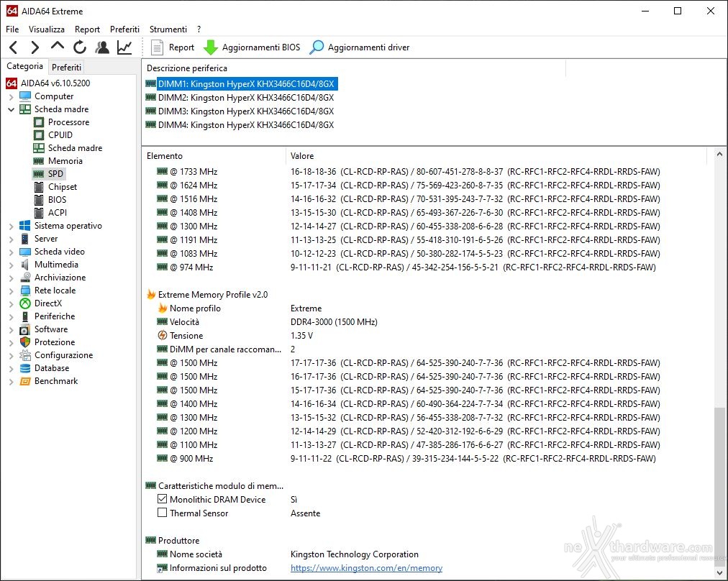The height and width of the screenshot is (581, 728).
Task: Open the user management person icon
Action: (102, 47)
